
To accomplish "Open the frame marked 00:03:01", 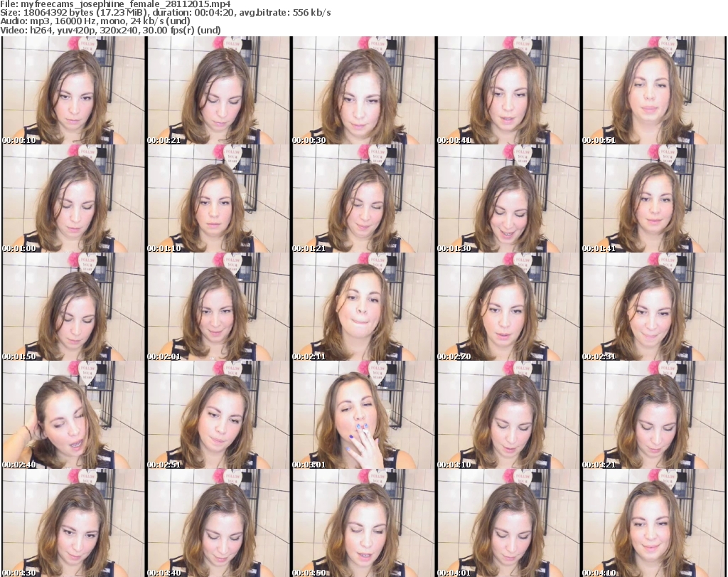I will [363, 415].
